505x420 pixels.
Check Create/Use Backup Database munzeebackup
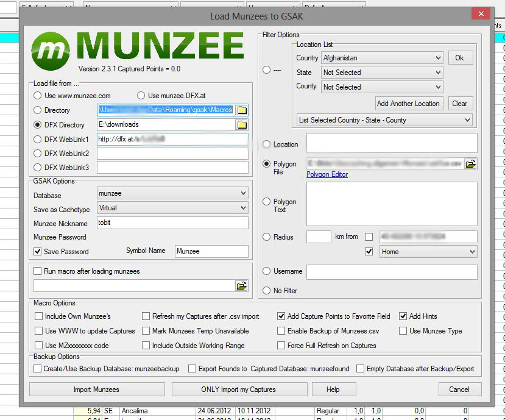point(37,368)
